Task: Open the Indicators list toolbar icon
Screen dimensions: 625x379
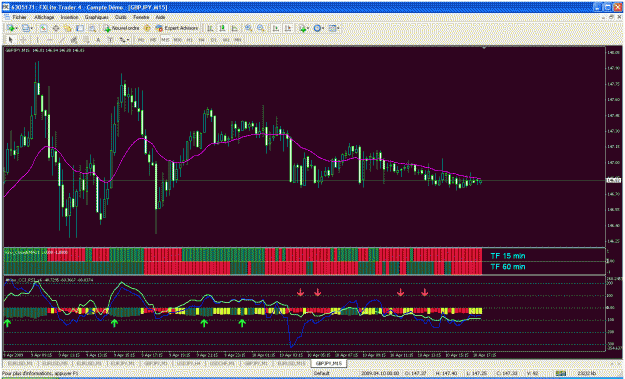Action: [x=302, y=28]
